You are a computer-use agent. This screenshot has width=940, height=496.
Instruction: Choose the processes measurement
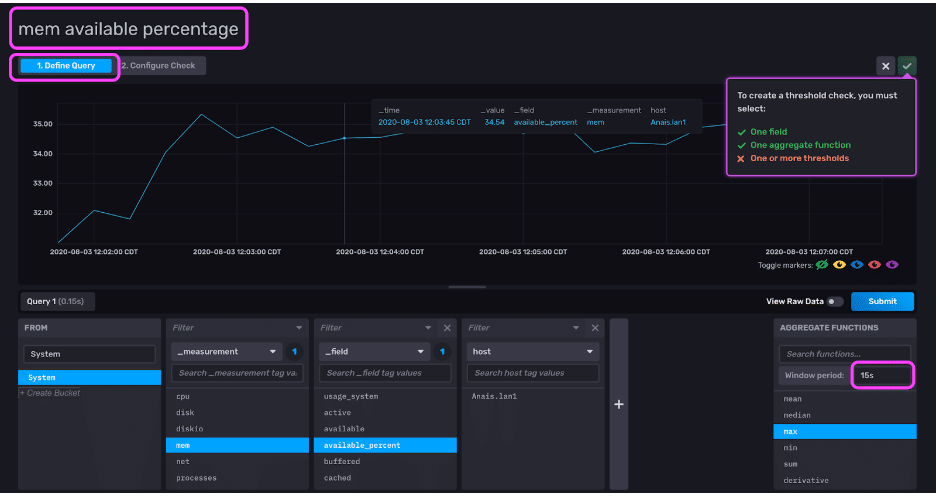click(x=237, y=478)
